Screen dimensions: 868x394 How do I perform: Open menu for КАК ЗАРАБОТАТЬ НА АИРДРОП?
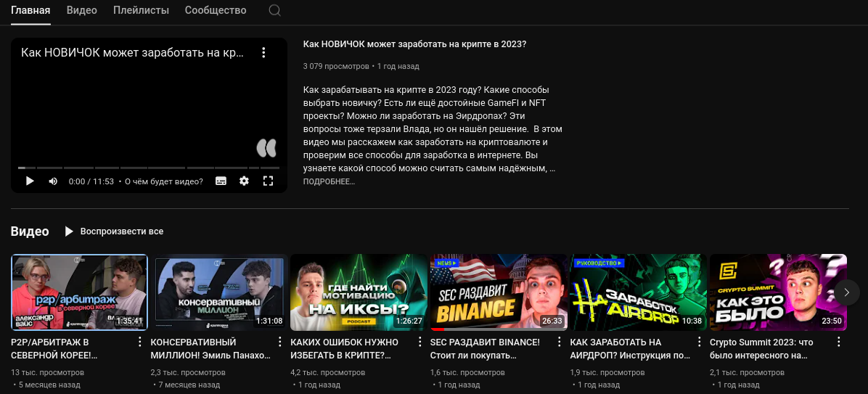tap(699, 342)
